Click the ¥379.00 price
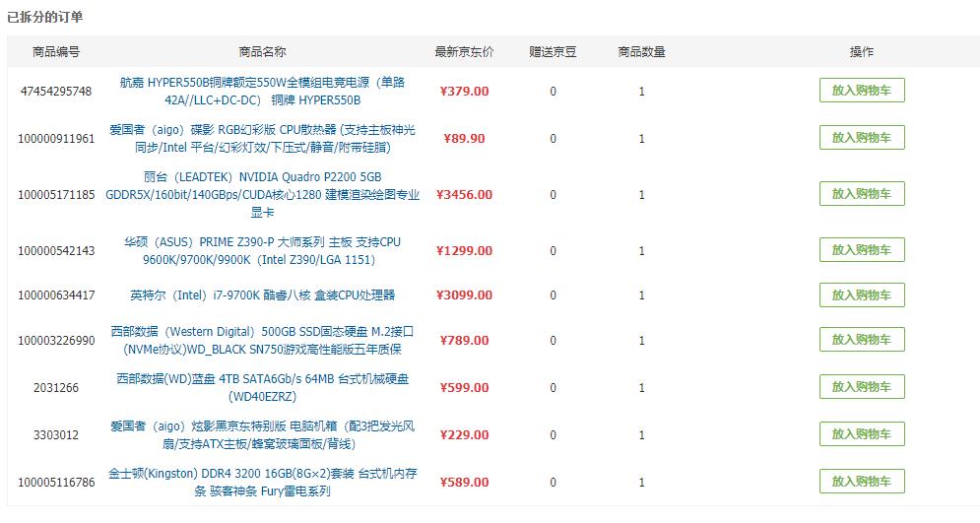The width and height of the screenshot is (980, 523). 464,92
